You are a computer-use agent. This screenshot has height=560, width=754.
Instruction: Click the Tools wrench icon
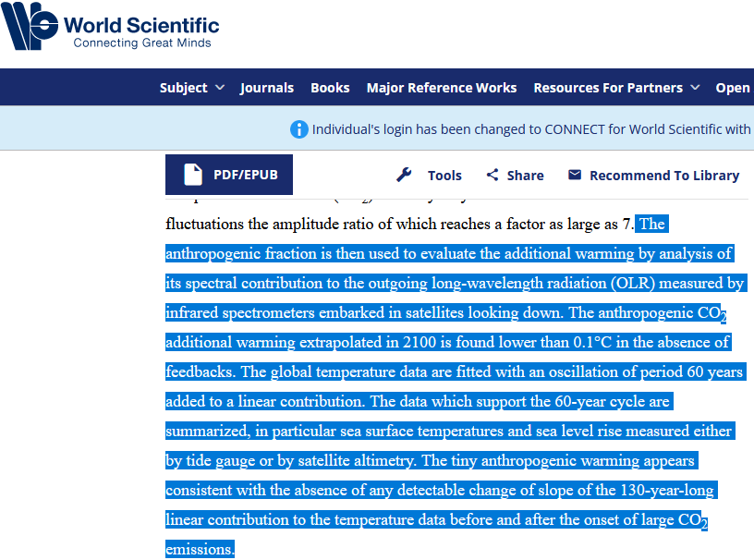pyautogui.click(x=404, y=175)
